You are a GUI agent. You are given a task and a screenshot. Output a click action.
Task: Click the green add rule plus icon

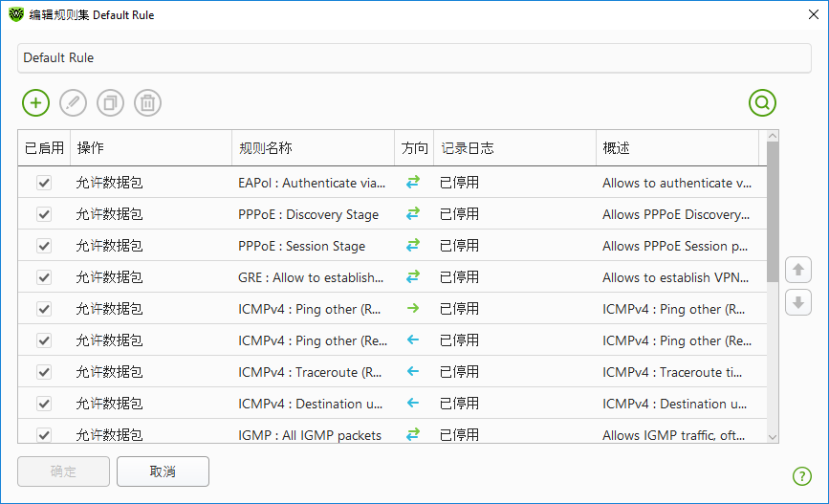(35, 102)
